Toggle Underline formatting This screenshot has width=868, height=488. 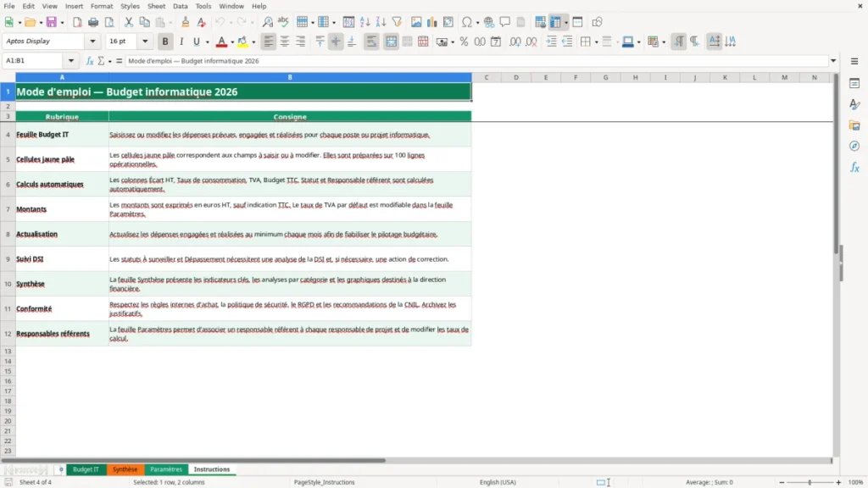pyautogui.click(x=196, y=42)
